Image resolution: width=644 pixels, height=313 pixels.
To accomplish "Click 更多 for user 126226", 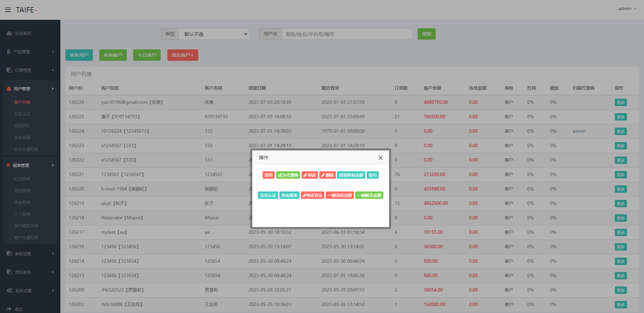I will [621, 102].
